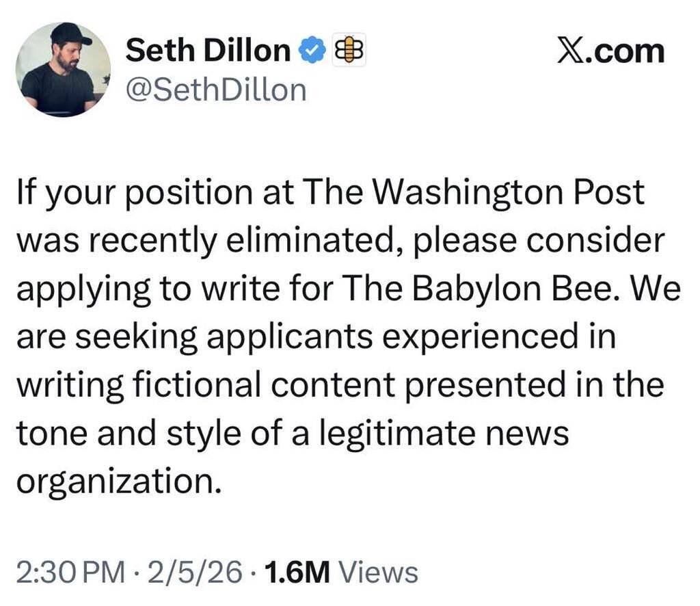The image size is (700, 606).
Task: Click the Seth Dillon display name
Action: pyautogui.click(x=208, y=50)
